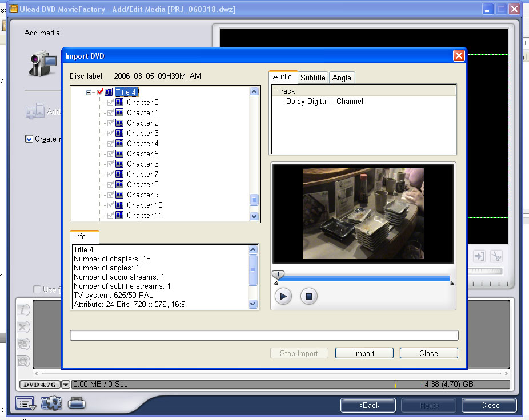Switch to the Subtitle tab
The image size is (529, 420).
tap(312, 78)
